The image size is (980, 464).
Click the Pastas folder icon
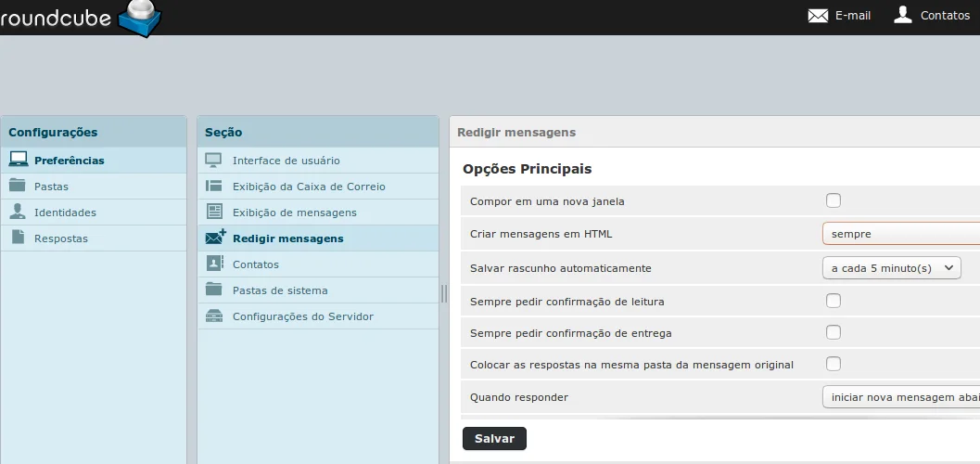18,186
